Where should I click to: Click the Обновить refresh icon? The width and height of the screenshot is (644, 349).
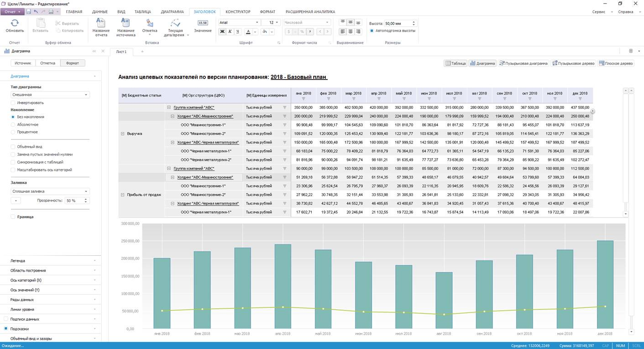(15, 23)
